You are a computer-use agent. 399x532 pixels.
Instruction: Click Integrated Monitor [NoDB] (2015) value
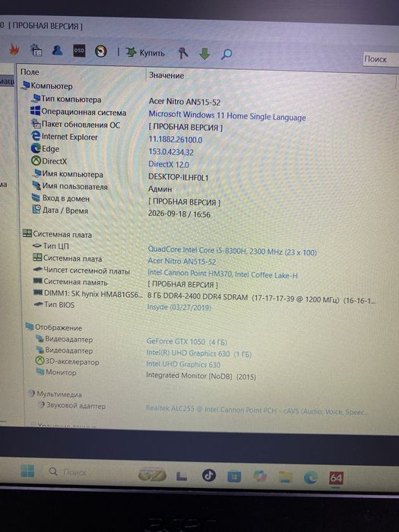tap(201, 376)
